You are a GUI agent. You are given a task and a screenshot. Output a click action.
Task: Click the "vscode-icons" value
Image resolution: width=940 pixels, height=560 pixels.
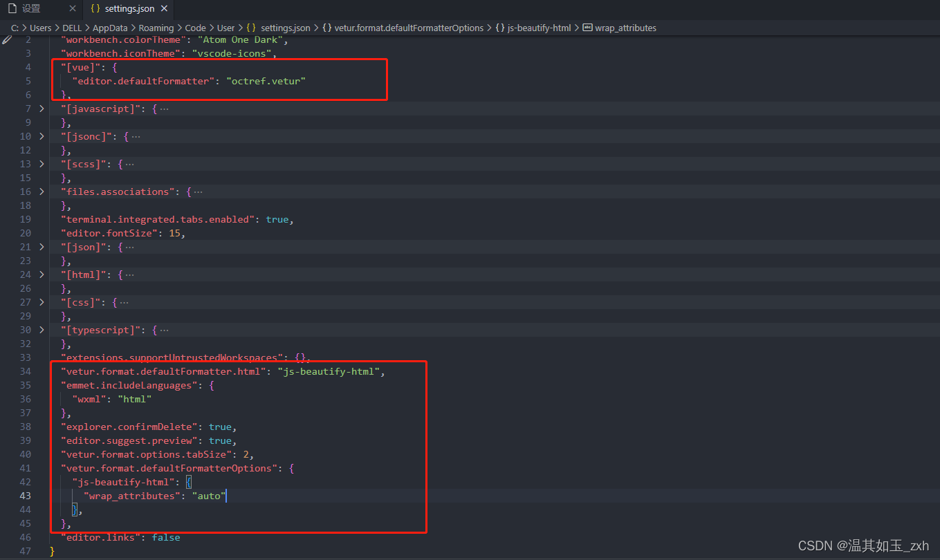click(x=232, y=53)
